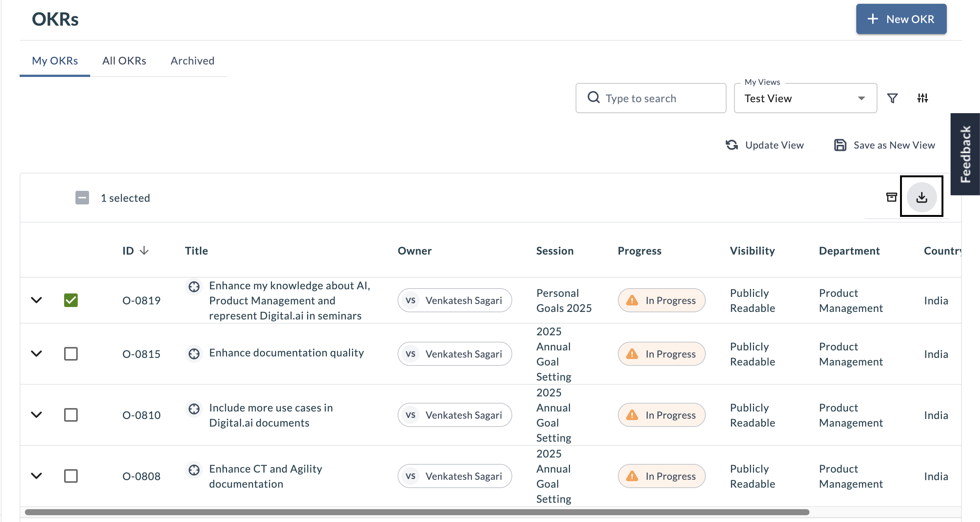The height and width of the screenshot is (522, 980).
Task: Click the Progress column header
Action: 639,251
